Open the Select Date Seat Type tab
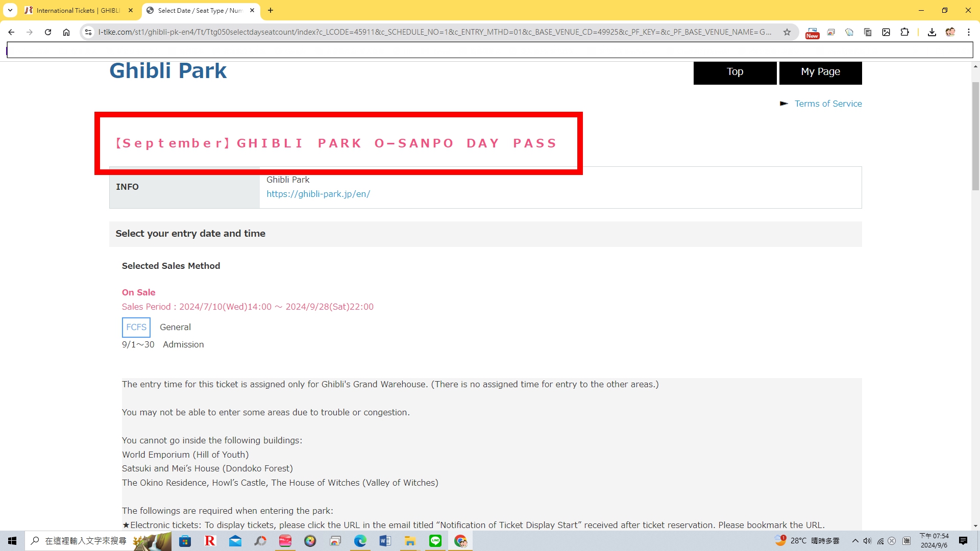Viewport: 980px width, 551px height. [x=198, y=10]
